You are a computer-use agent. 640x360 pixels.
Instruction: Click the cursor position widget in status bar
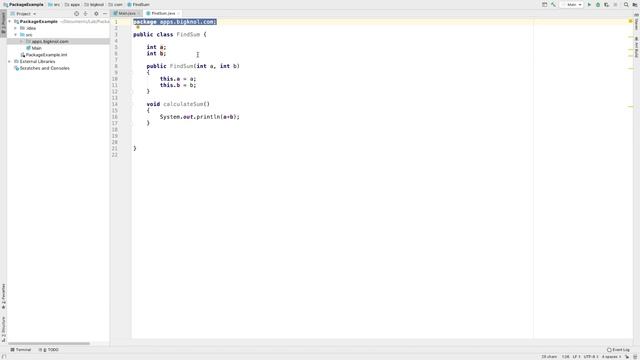[x=565, y=357]
